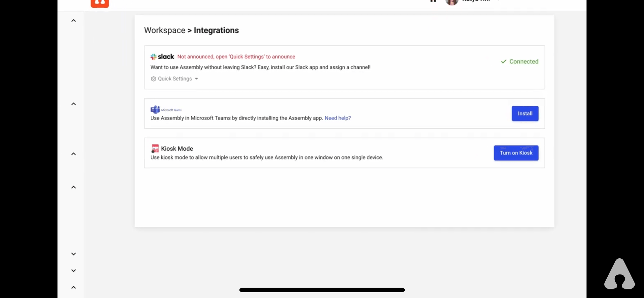The height and width of the screenshot is (298, 644).
Task: Click the orange Assembly logo
Action: (100, 3)
